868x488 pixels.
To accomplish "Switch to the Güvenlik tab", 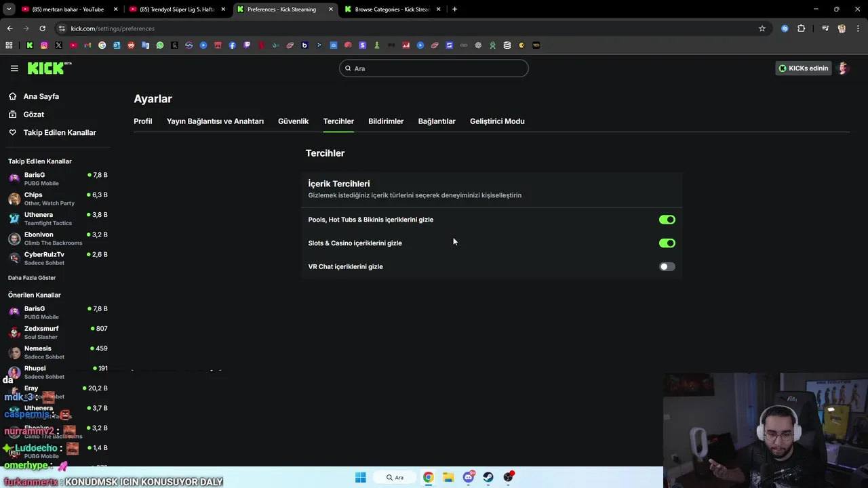I will 293,121.
